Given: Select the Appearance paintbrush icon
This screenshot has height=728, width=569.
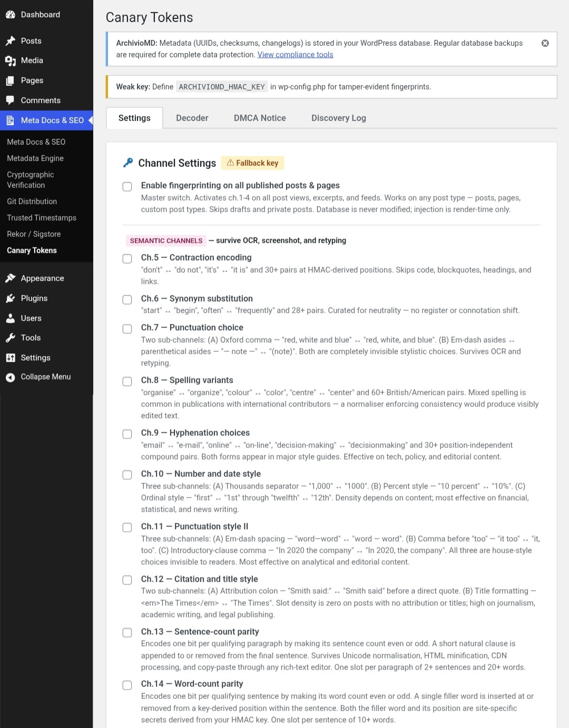Looking at the screenshot, I should coord(10,278).
